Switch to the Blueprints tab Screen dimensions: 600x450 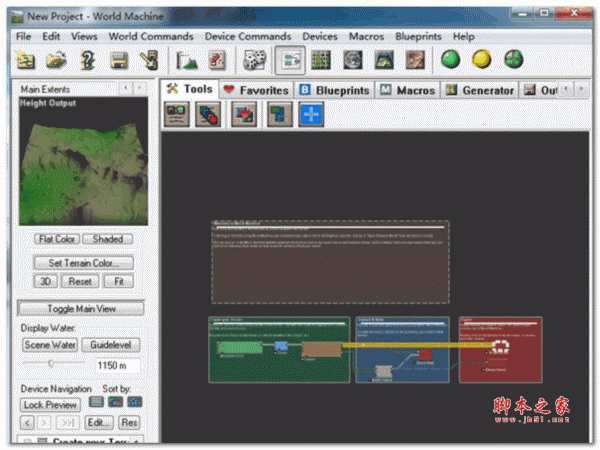pos(334,90)
